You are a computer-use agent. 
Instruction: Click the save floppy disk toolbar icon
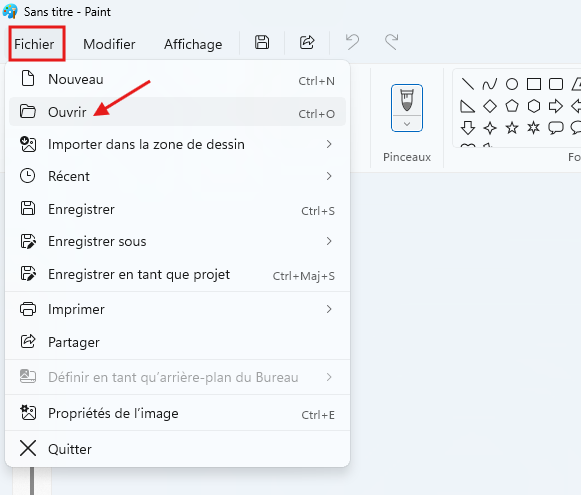pyautogui.click(x=262, y=42)
